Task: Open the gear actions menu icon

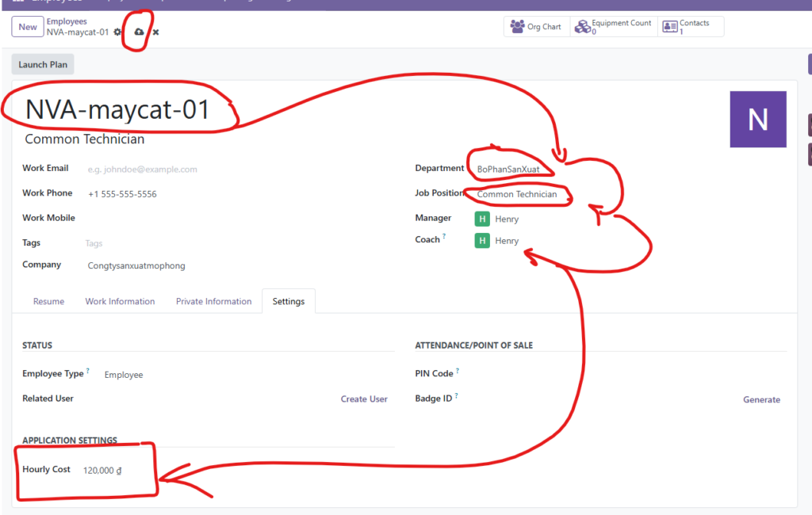Action: 118,32
